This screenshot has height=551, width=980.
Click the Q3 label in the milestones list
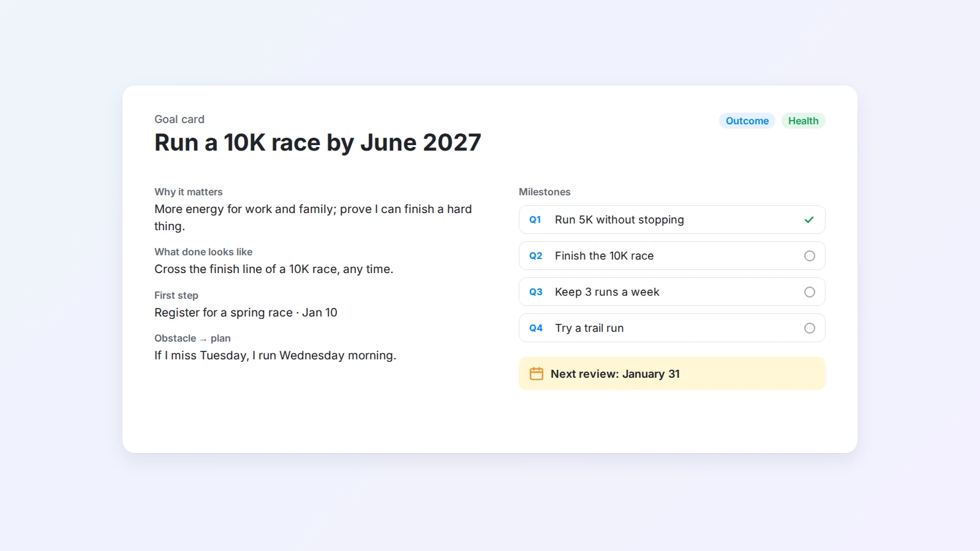tap(536, 292)
